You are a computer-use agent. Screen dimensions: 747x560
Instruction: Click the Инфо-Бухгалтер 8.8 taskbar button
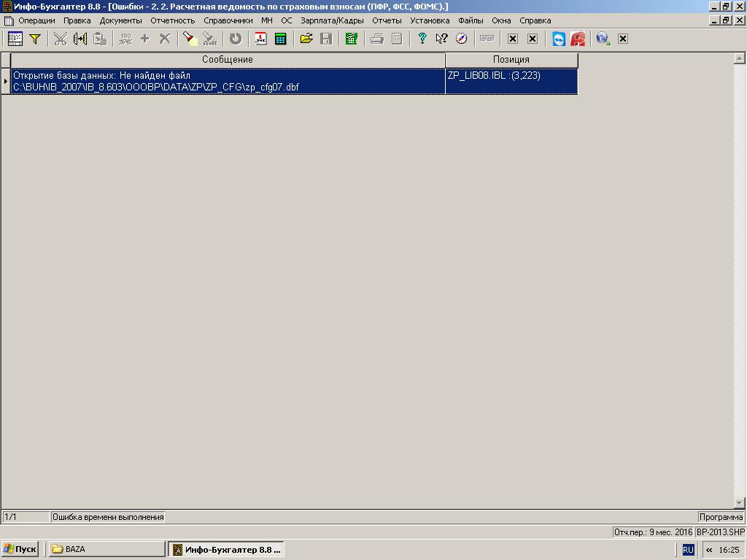[x=226, y=549]
